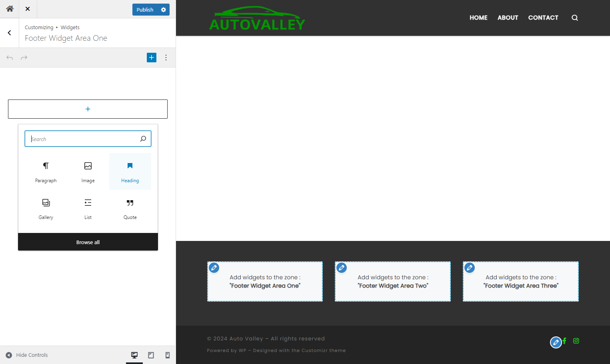Open site search in header

(575, 18)
